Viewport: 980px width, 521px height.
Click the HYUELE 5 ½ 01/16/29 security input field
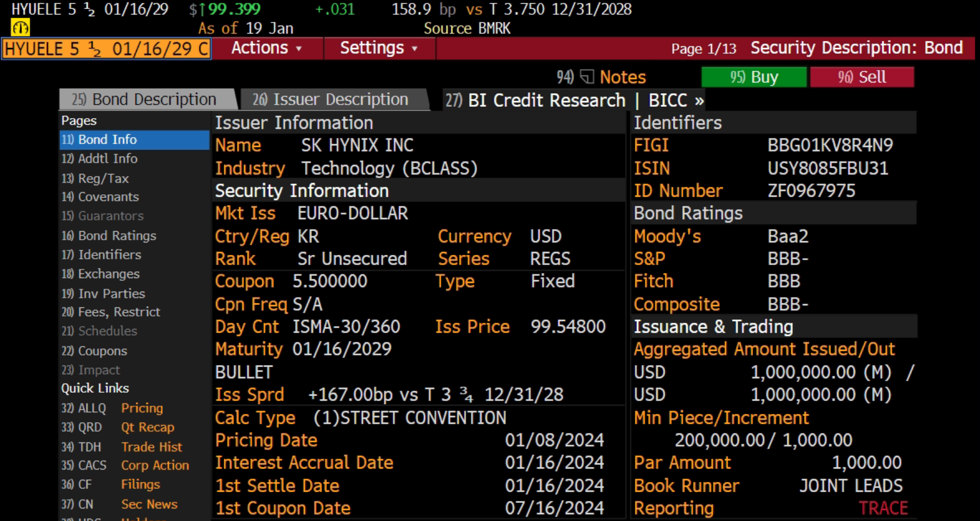[x=107, y=49]
